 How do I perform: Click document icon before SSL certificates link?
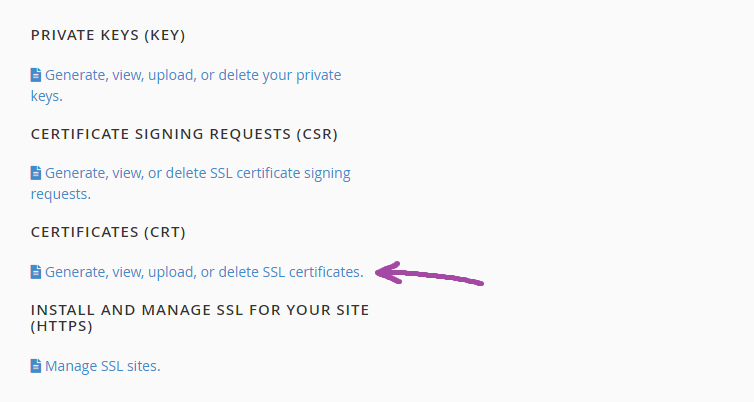click(36, 271)
